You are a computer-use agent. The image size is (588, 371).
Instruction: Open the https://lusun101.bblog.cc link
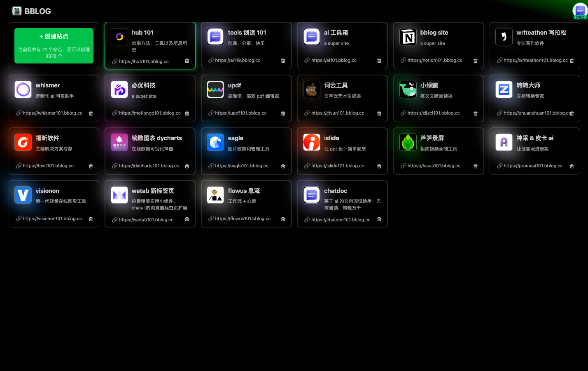434,166
